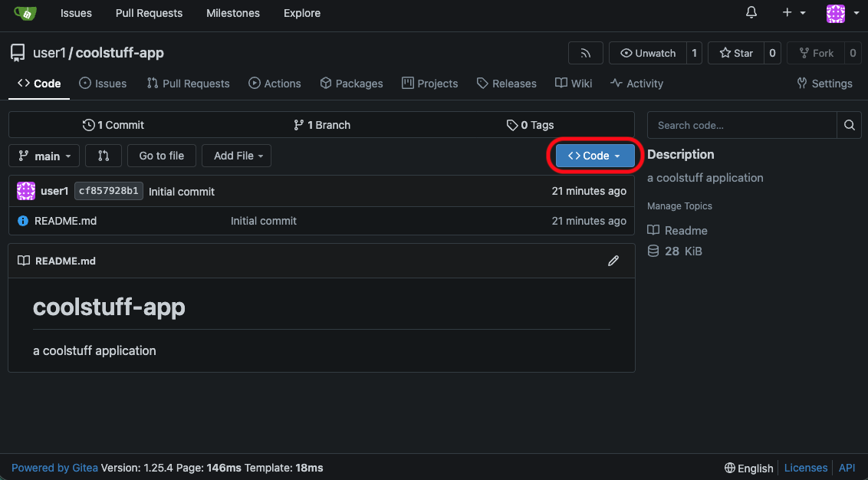The width and height of the screenshot is (868, 480).
Task: Open commit cf857928b1 hash link
Action: tap(109, 191)
